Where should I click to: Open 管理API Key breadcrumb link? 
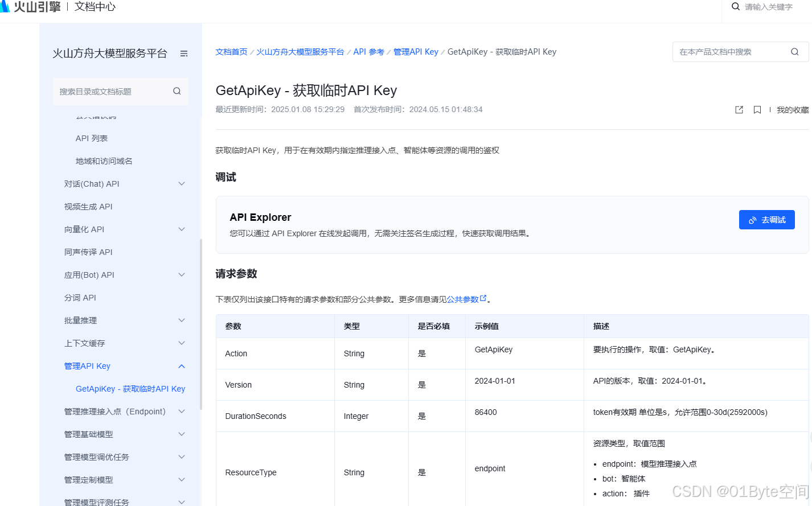point(416,52)
